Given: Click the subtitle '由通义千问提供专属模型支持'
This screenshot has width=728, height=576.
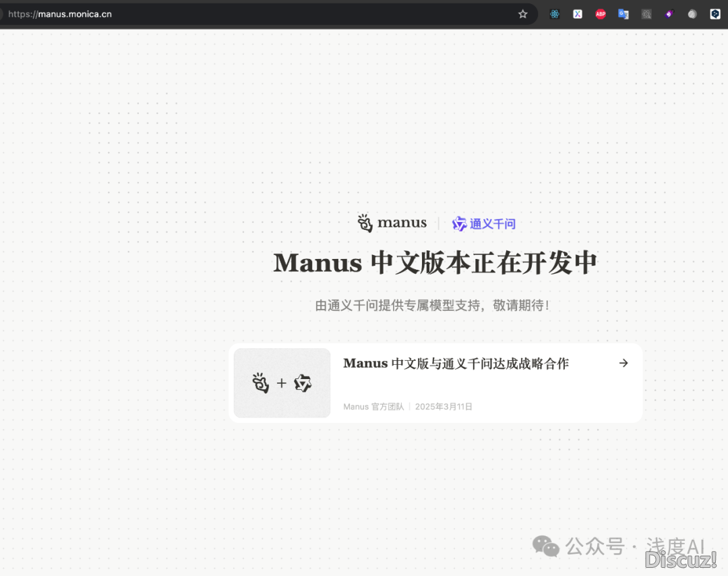Looking at the screenshot, I should pos(432,306).
